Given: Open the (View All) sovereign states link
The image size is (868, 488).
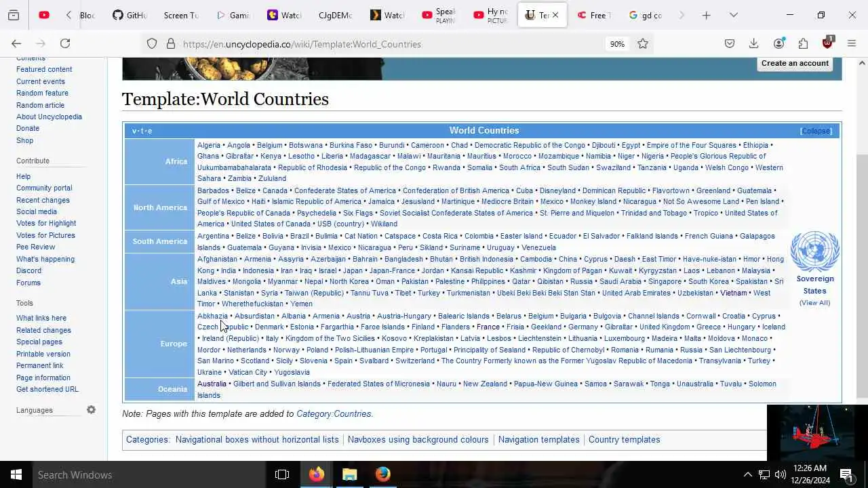Looking at the screenshot, I should [814, 303].
